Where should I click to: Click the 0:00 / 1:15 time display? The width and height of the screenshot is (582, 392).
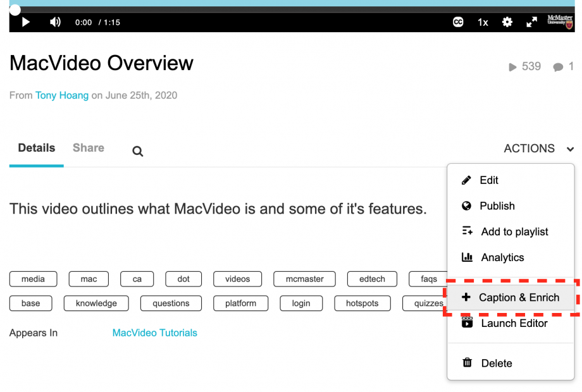pyautogui.click(x=97, y=23)
